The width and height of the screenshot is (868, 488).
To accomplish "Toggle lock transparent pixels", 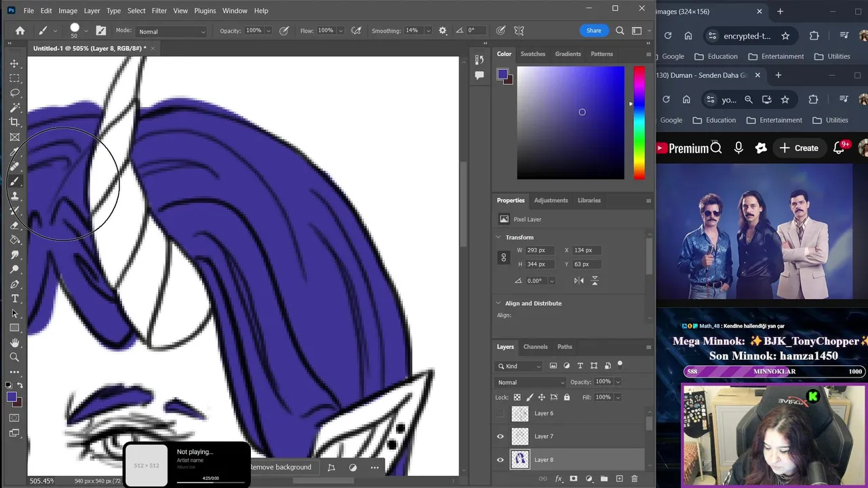I will click(x=517, y=397).
